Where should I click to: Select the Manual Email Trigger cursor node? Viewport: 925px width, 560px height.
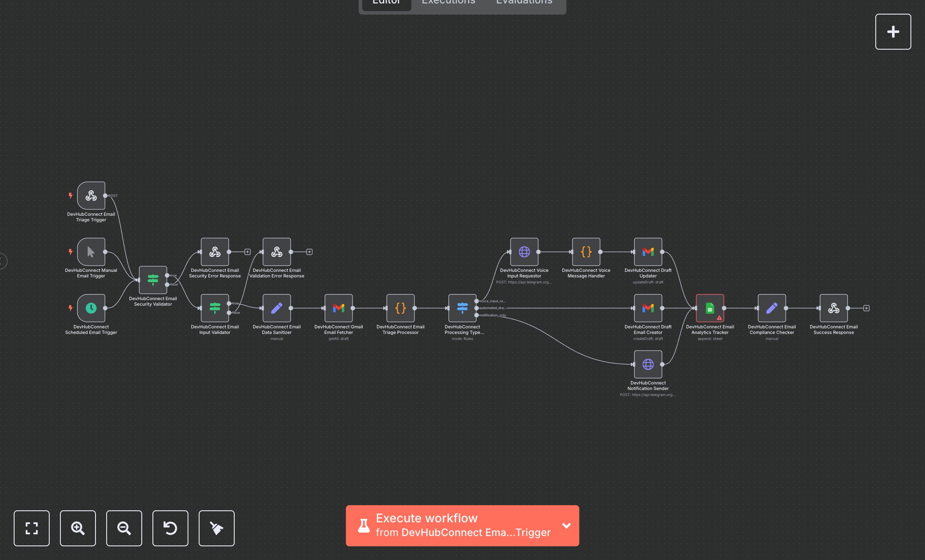click(x=91, y=252)
